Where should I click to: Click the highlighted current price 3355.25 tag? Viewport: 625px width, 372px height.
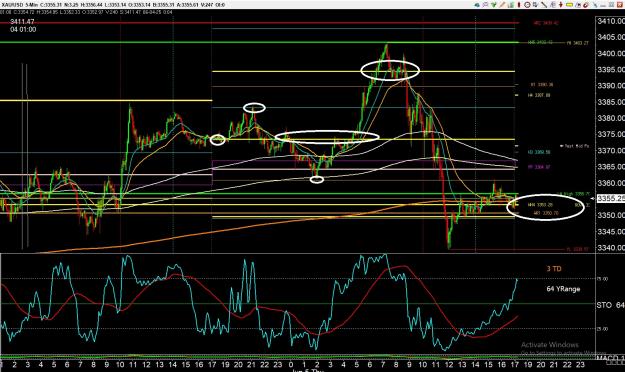(611, 198)
